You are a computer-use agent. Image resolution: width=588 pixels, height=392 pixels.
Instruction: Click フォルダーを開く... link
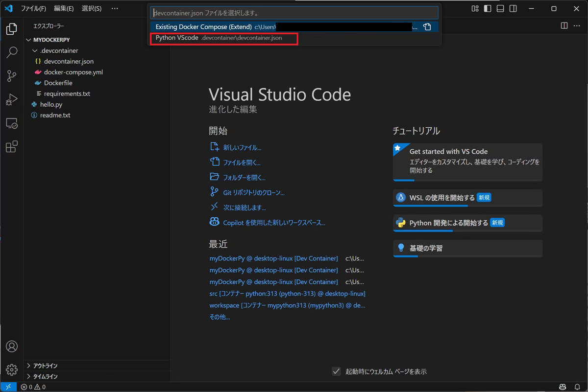[x=244, y=178]
